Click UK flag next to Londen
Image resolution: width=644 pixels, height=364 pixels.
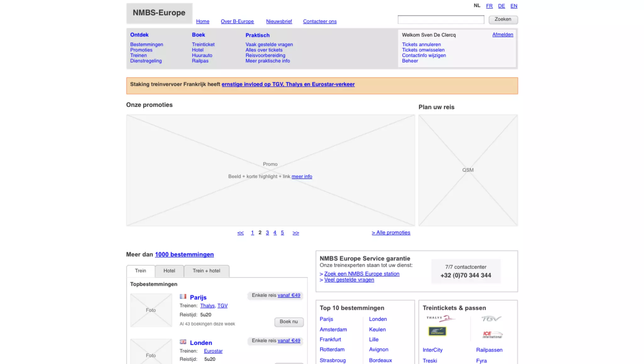[183, 342]
